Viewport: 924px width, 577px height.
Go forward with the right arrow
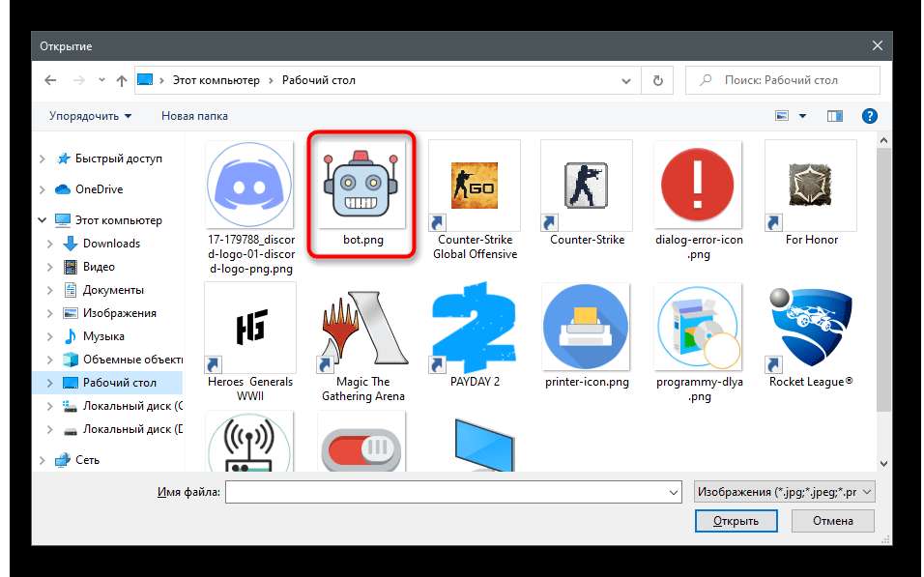[x=78, y=80]
